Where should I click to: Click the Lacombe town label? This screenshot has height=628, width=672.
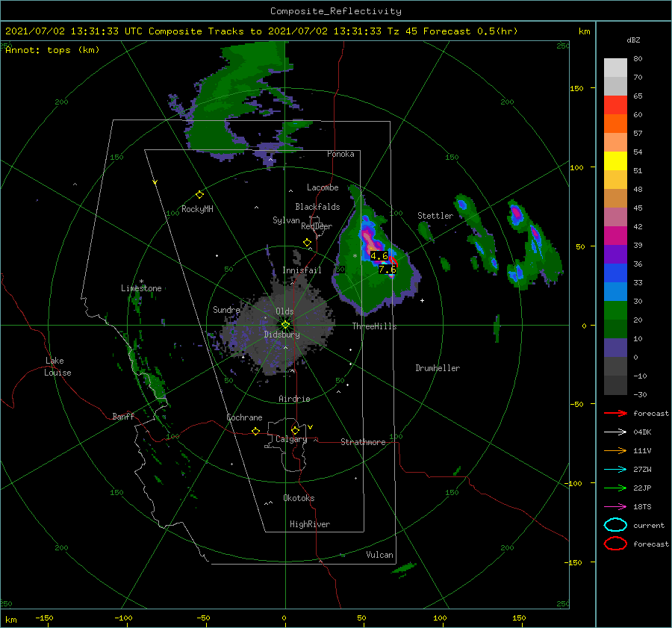click(x=323, y=187)
